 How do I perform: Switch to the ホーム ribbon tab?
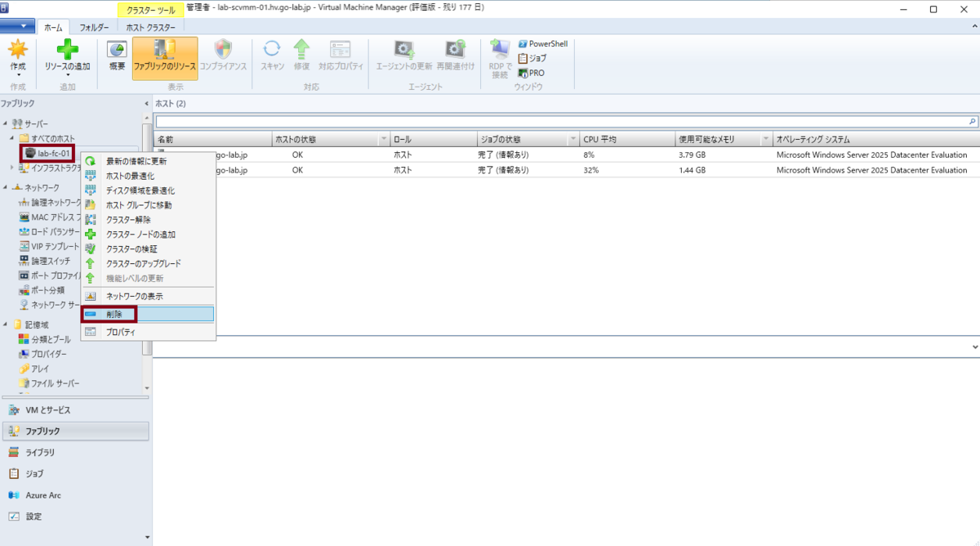(52, 27)
